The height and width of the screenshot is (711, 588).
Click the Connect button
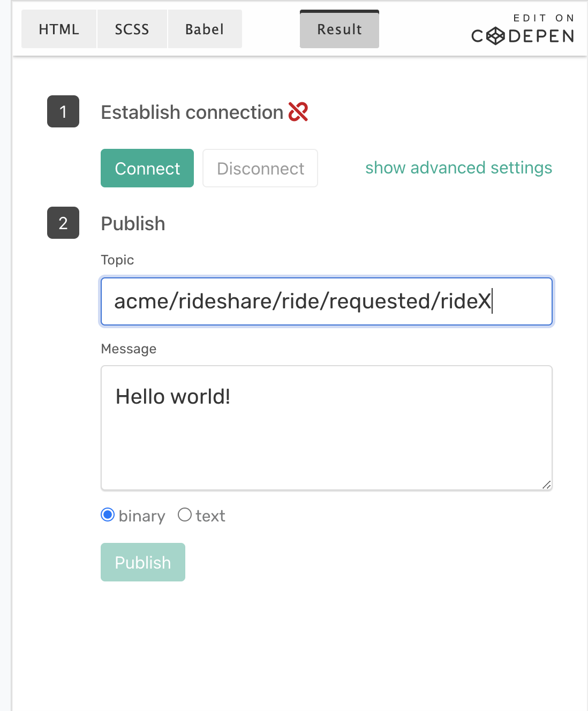click(147, 168)
